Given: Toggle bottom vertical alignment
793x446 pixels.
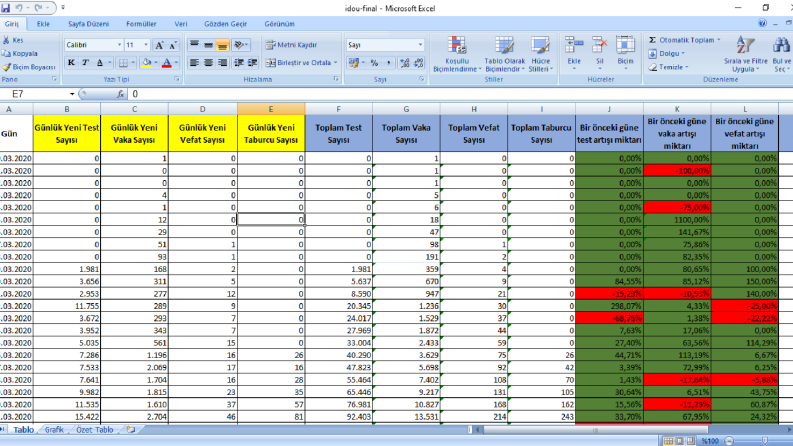Looking at the screenshot, I should point(223,45).
